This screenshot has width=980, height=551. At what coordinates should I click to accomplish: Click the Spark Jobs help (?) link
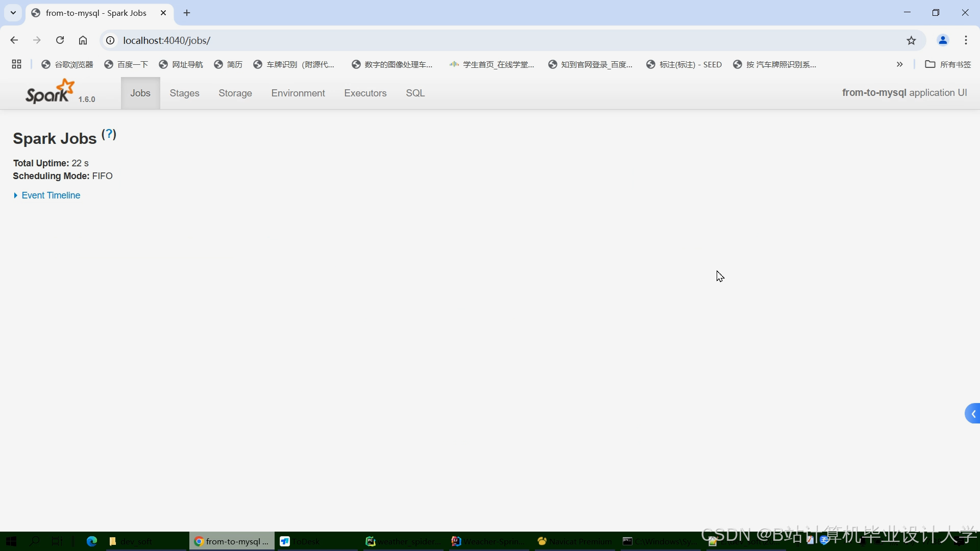[x=109, y=134]
